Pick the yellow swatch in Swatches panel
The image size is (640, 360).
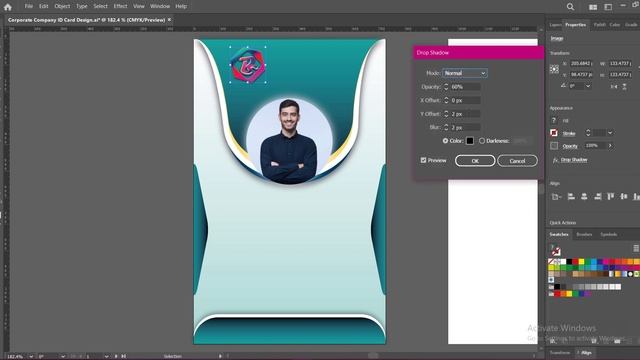click(x=582, y=262)
